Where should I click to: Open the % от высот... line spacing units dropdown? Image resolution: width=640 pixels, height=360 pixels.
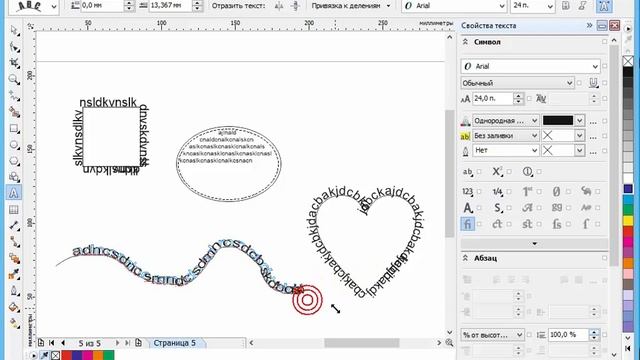click(x=520, y=335)
